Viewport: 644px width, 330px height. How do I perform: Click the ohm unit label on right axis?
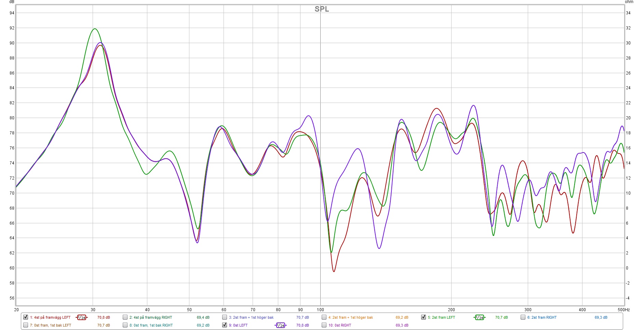629,2
